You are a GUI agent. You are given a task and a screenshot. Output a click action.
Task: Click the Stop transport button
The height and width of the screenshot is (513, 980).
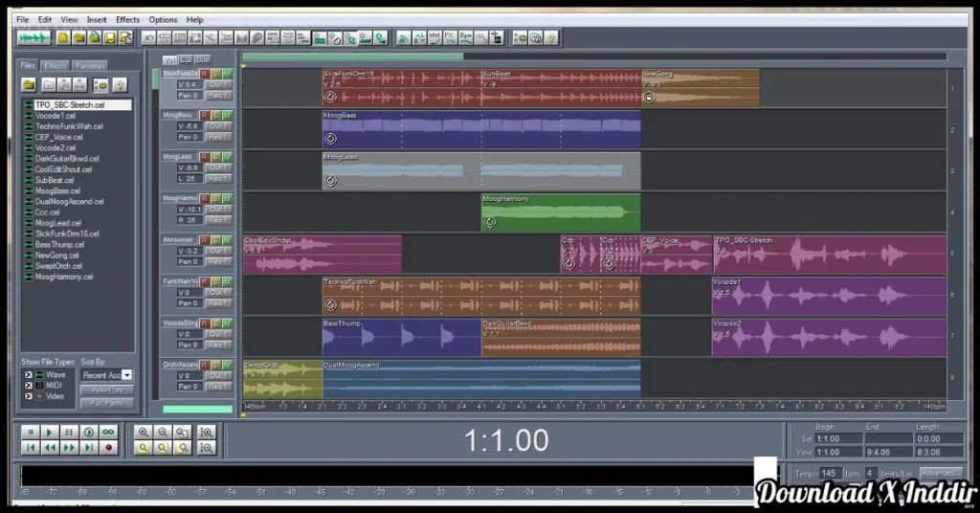pos(31,433)
